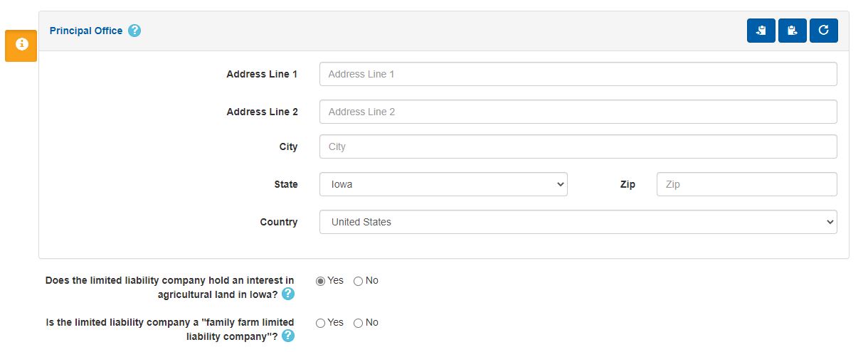Click into the Address Line 2 field
The image size is (868, 352).
(578, 112)
